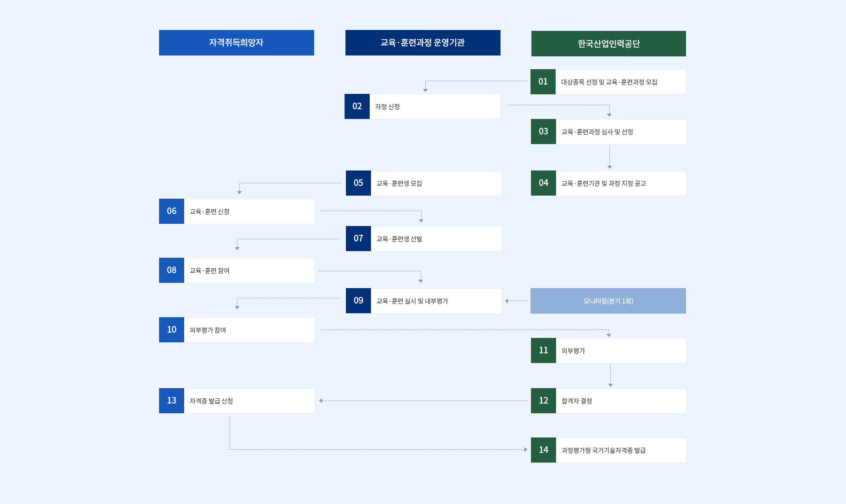Click the green 12 number badge
The image size is (846, 504).
[543, 401]
